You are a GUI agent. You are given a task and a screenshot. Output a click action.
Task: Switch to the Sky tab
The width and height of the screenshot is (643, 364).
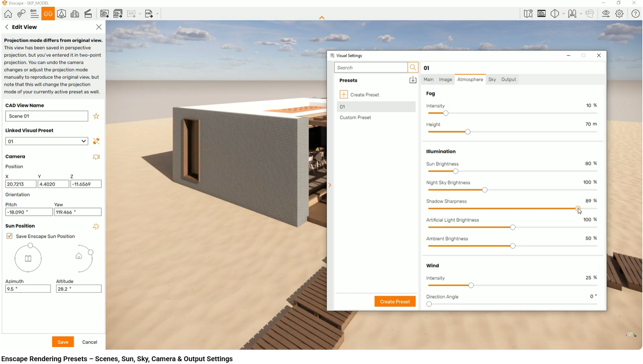tap(492, 79)
